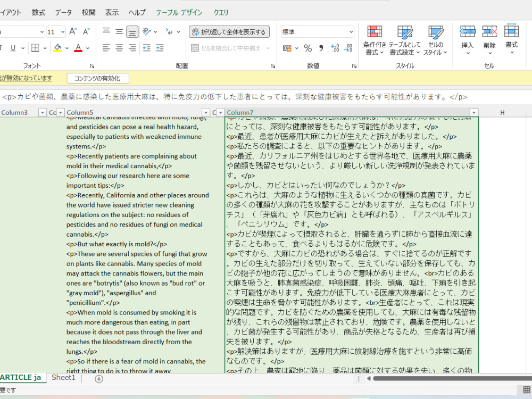Screen dimensions: 532x399
Task: Click merge and center (セルを結合して中央揃え)
Action: pyautogui.click(x=226, y=48)
